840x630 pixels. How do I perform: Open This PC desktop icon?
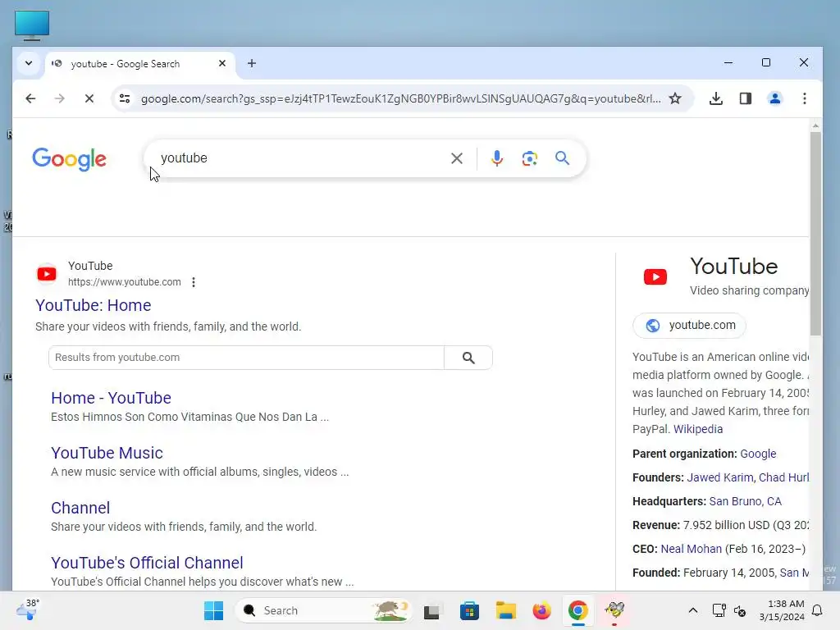pos(32,25)
